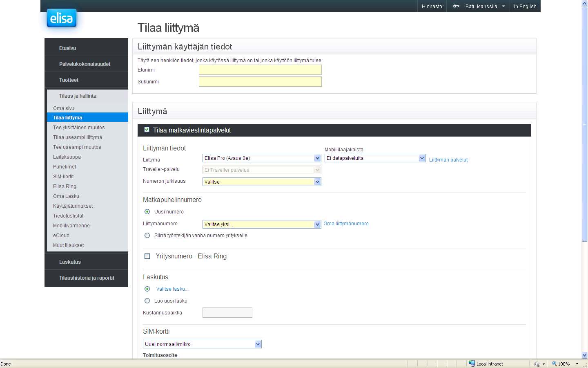Open Tee yksittäinen muutos

tap(79, 127)
